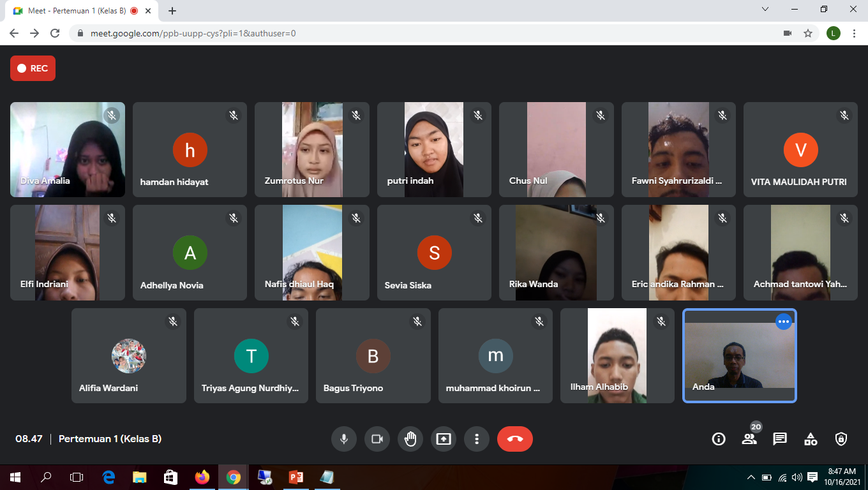Screen dimensions: 868x490
Task: Select Alifia Wardani's profile photo avatar
Action: pos(129,356)
